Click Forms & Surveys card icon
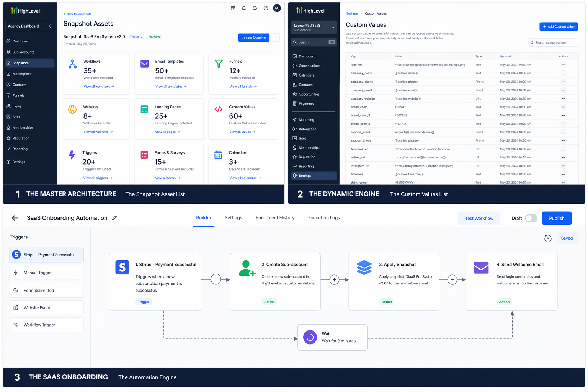 click(144, 155)
